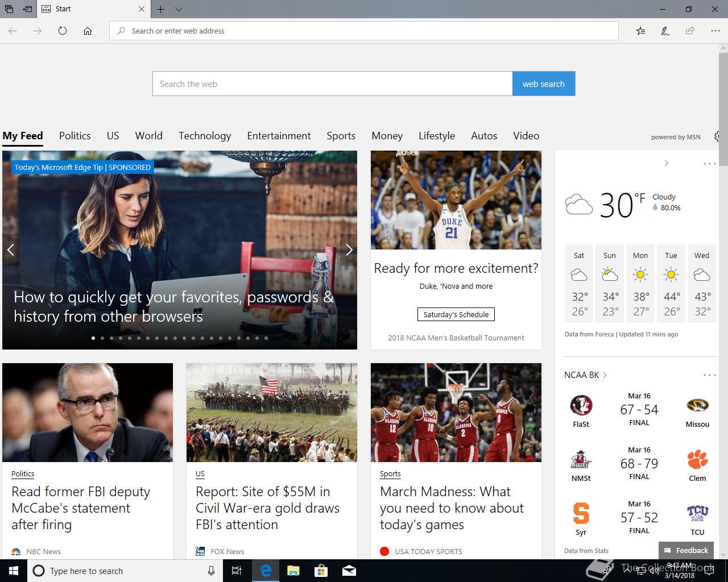The height and width of the screenshot is (582, 728).
Task: Open the Civil War-era gold article headline
Action: [x=267, y=508]
